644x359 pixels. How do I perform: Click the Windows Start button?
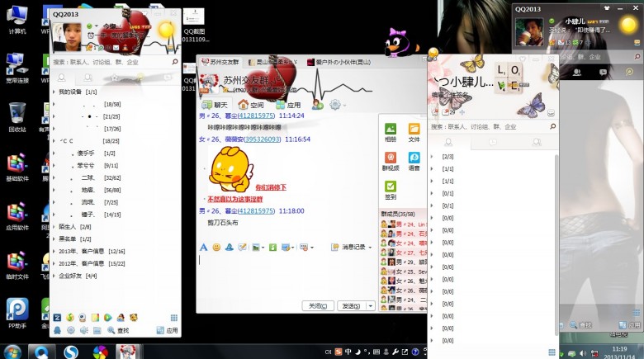tap(12, 352)
